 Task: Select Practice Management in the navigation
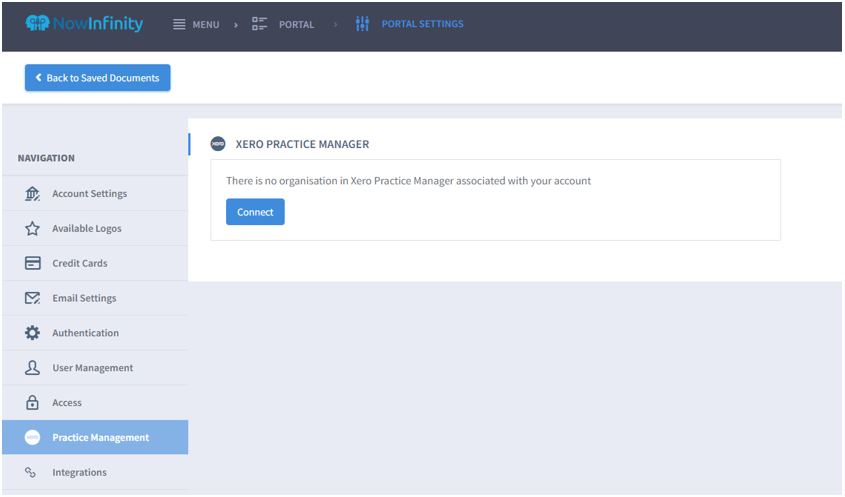pyautogui.click(x=100, y=438)
